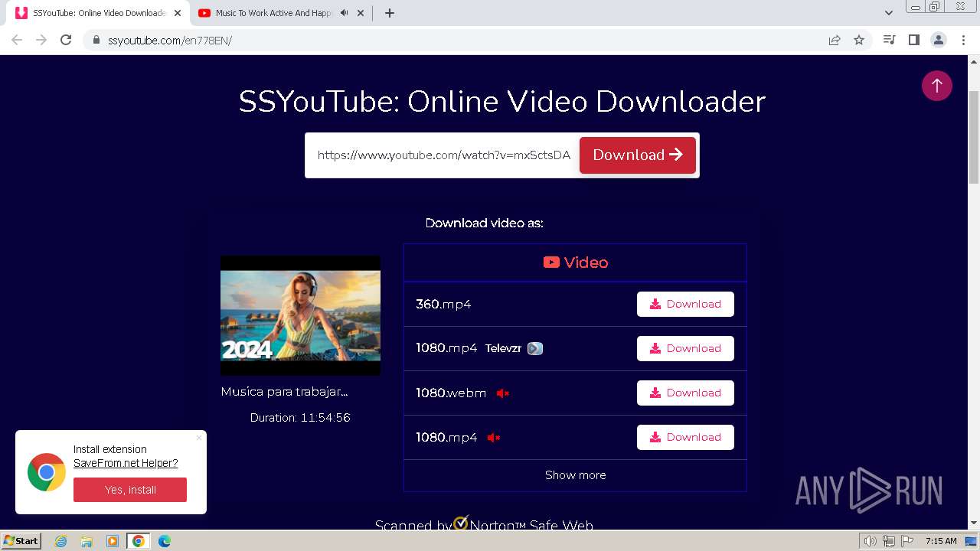Image resolution: width=980 pixels, height=551 pixels.
Task: Click the no-sound icon beside 1080.webm
Action: 502,393
